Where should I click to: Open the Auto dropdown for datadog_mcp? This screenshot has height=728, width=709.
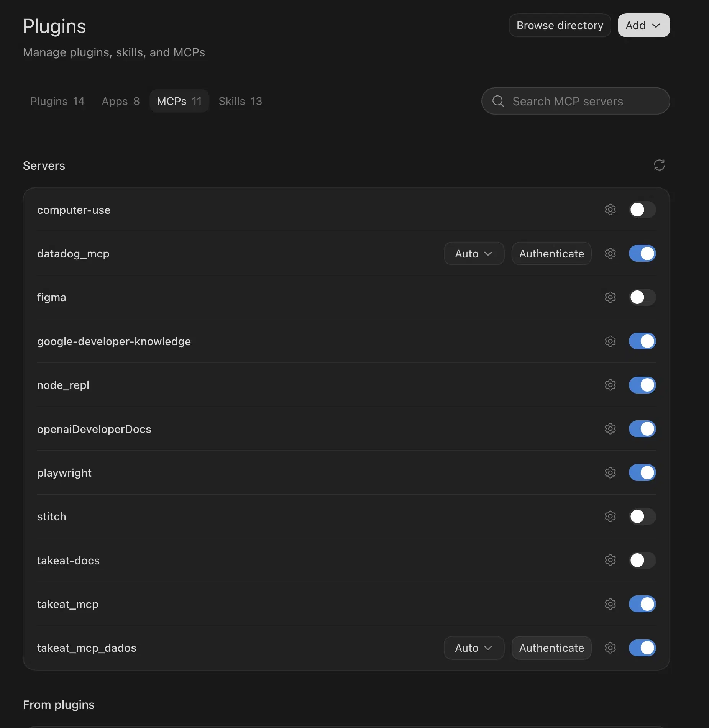point(474,253)
